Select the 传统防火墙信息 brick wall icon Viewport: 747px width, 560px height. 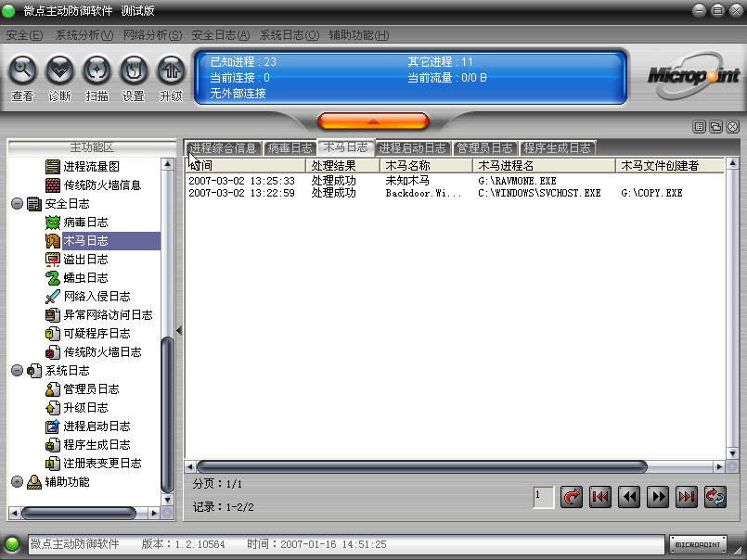(52, 185)
